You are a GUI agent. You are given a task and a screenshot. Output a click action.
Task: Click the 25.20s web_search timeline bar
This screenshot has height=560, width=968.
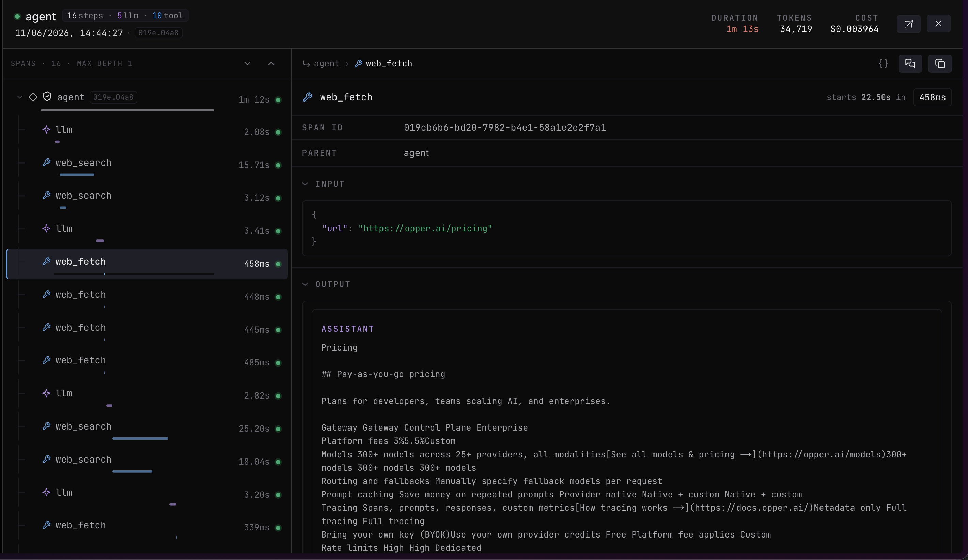click(140, 438)
